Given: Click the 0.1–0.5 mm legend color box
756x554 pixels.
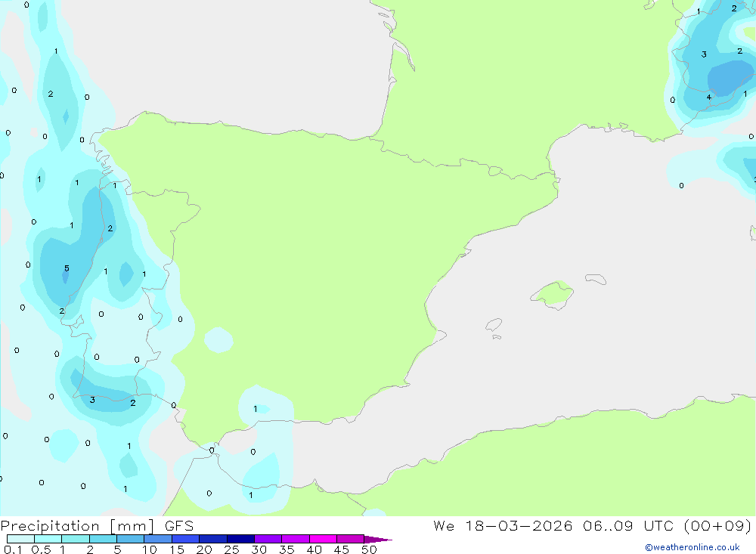Looking at the screenshot, I should (20, 539).
